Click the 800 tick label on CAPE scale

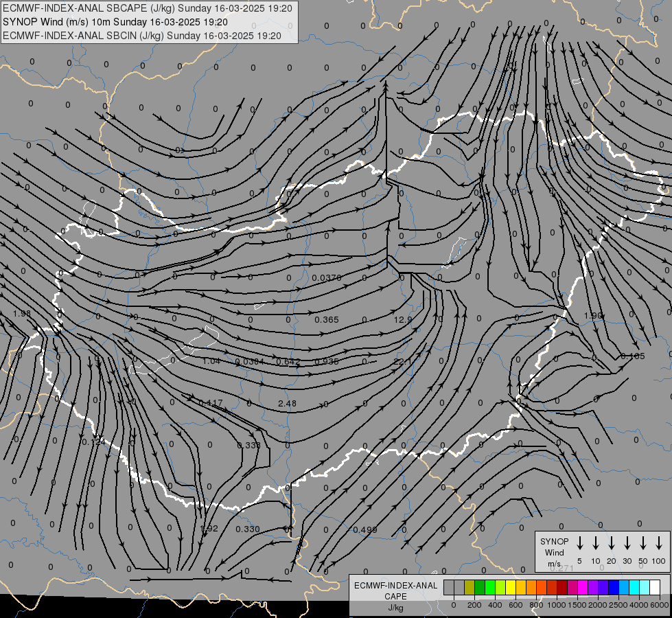[536, 605]
